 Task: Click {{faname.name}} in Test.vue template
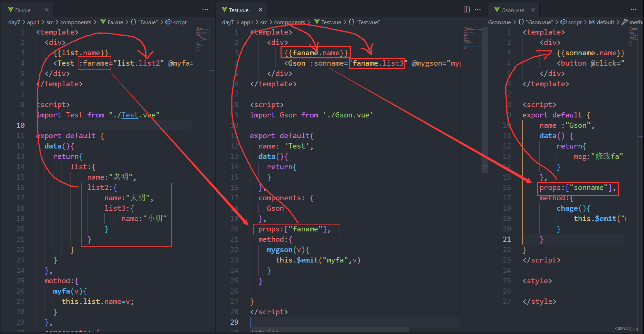(316, 53)
